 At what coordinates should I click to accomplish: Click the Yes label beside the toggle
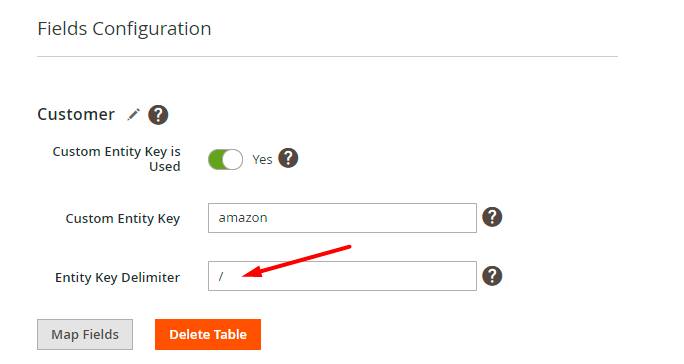point(262,160)
